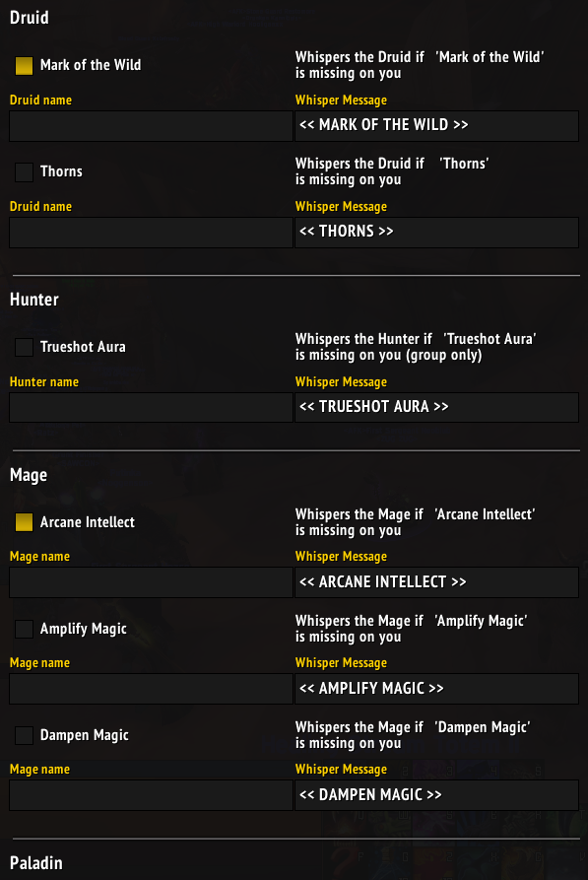
Task: Edit the DAMPEN MAGIC whisper message
Action: pos(437,794)
